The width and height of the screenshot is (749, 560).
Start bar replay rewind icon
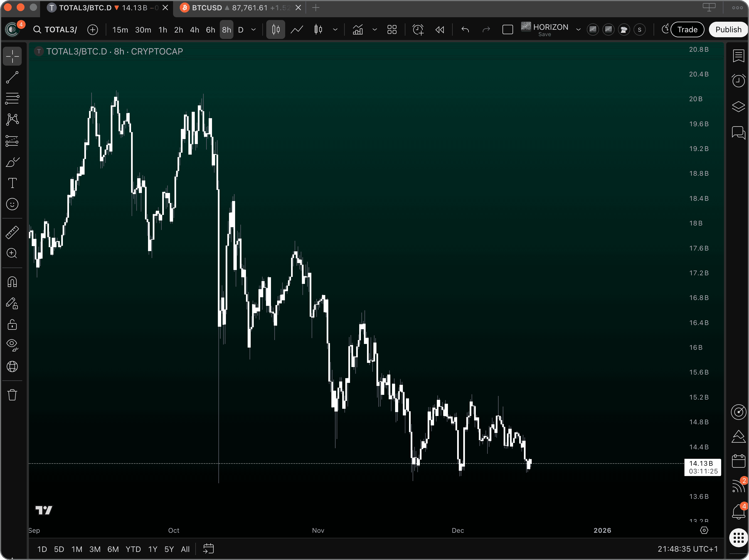440,30
